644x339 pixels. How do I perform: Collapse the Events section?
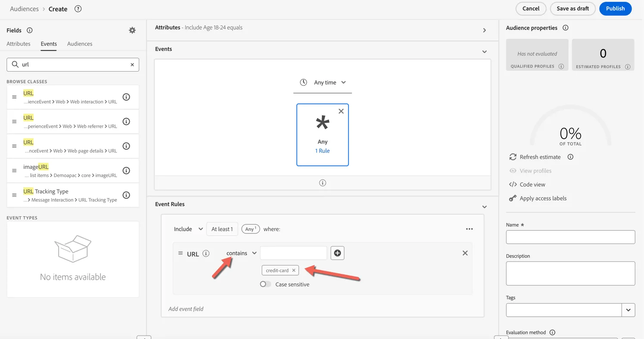pyautogui.click(x=485, y=52)
